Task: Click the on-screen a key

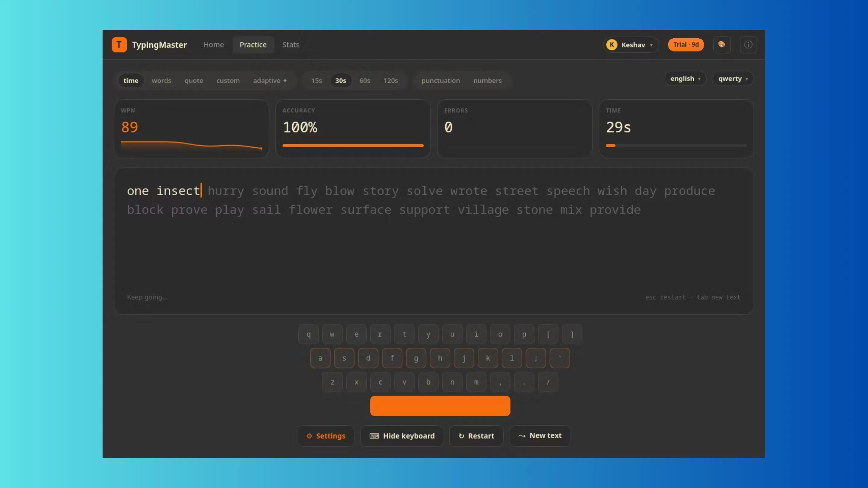Action: 320,358
